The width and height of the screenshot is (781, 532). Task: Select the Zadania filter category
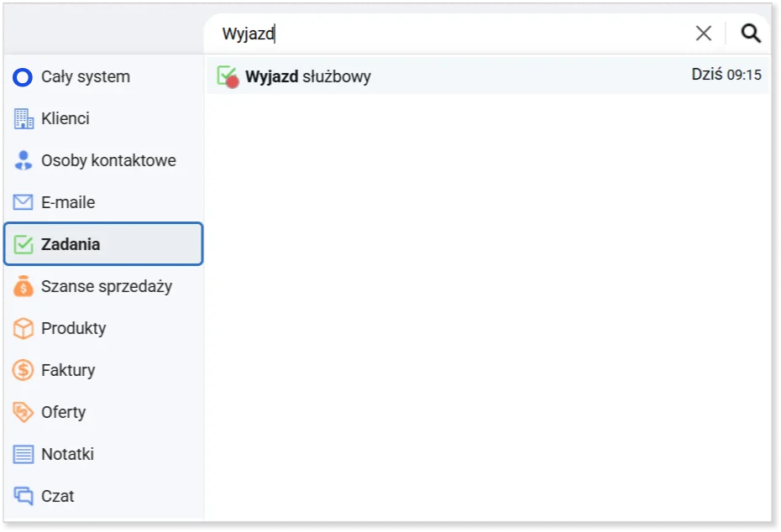[x=103, y=244]
